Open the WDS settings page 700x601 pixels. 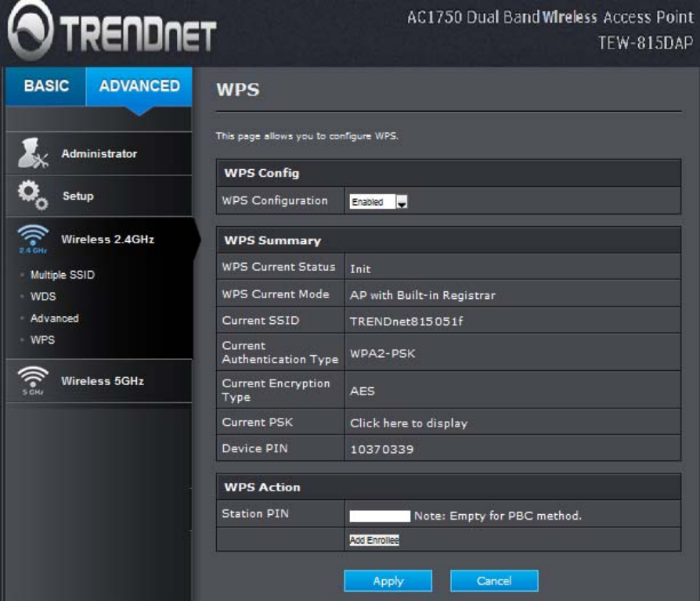[x=43, y=297]
